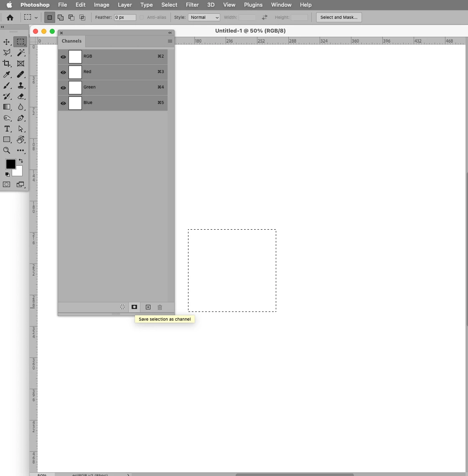Swap foreground and background colors
The height and width of the screenshot is (476, 468).
[x=21, y=161]
